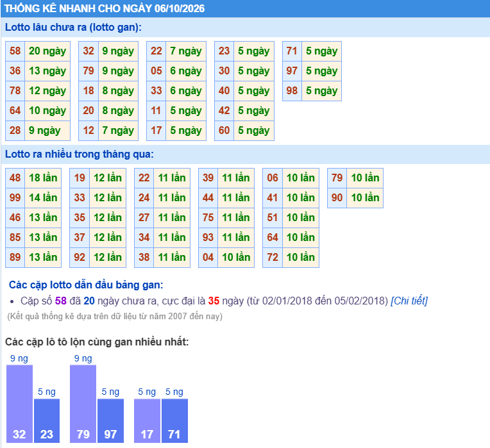The image size is (490, 448).
Task: Click the purple 58 in gan sentence
Action: coord(61,301)
